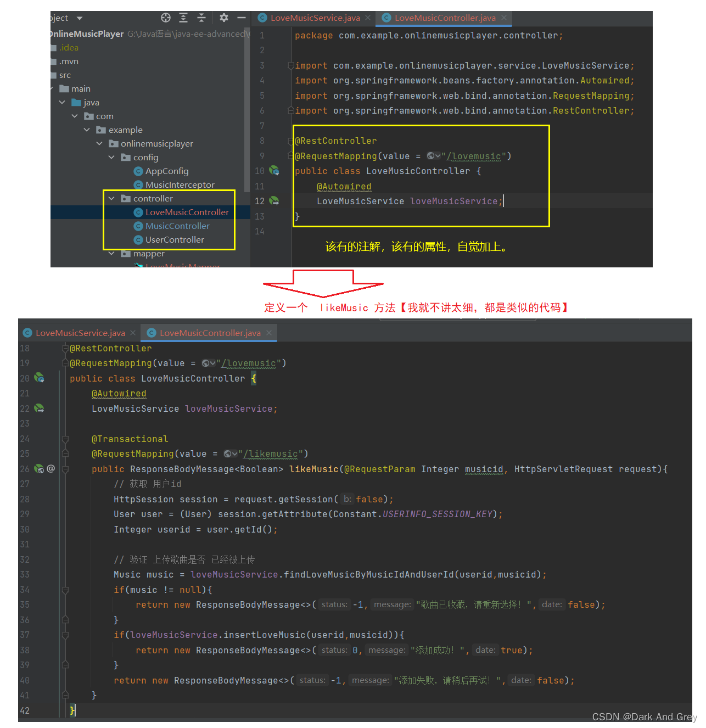Click the controller package folder icon
706x728 pixels.
click(126, 198)
